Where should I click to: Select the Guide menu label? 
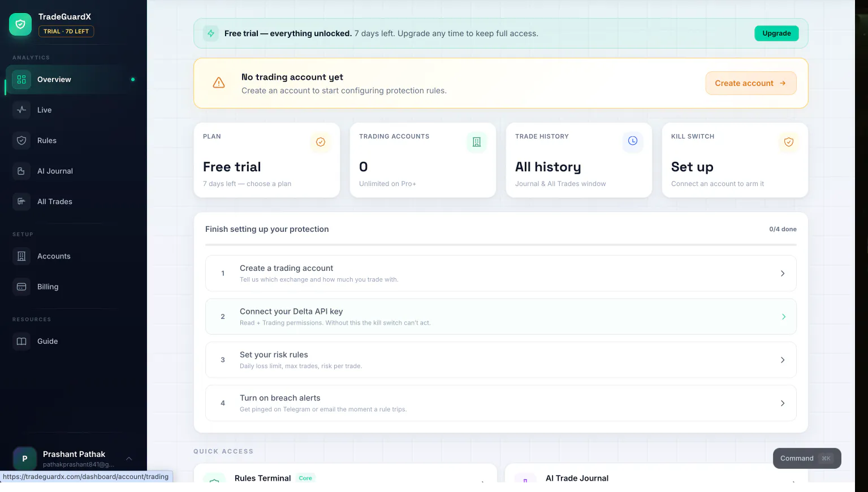47,342
